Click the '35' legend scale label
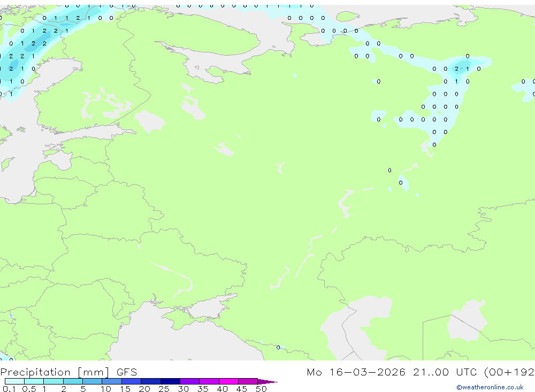This screenshot has width=535, height=392. coord(203,389)
